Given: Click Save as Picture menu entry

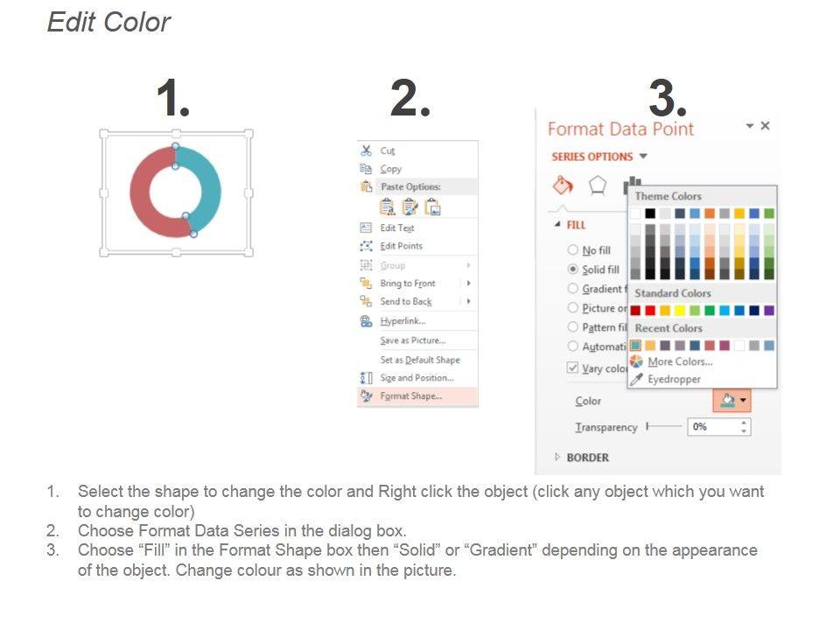Looking at the screenshot, I should click(412, 340).
